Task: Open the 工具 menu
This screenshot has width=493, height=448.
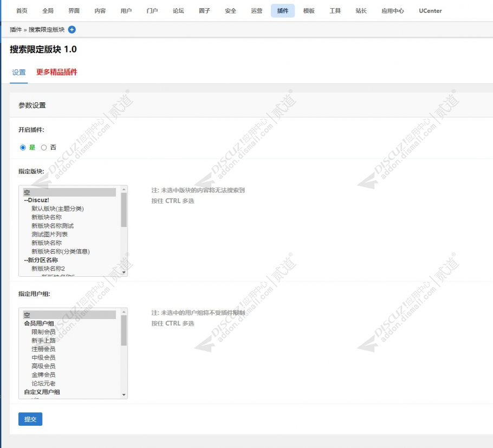Action: [x=335, y=11]
